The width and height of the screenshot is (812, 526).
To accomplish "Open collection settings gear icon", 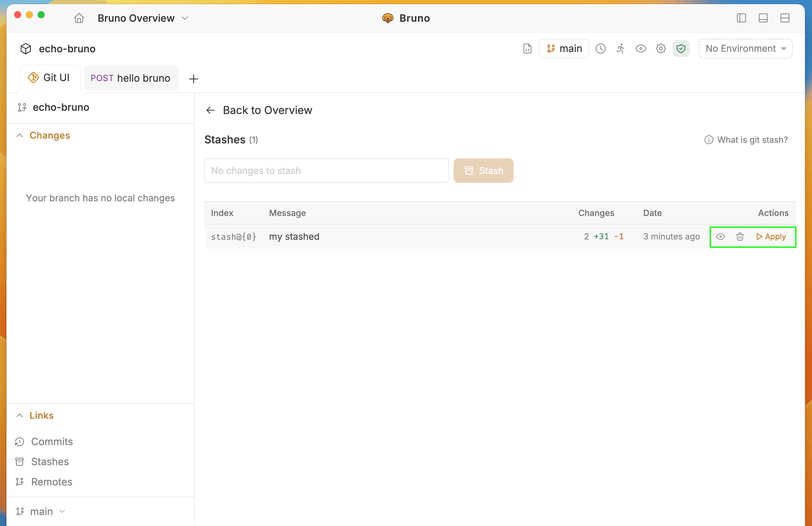I will click(x=661, y=49).
